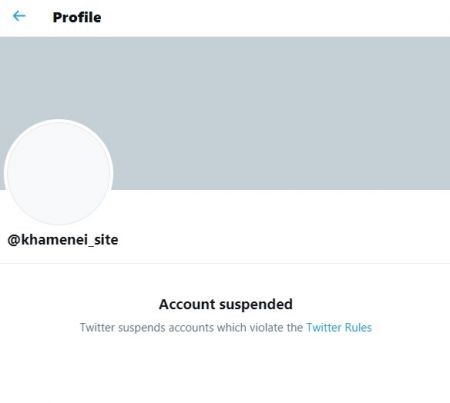
Task: Click the empty circular profile avatar
Action: click(x=59, y=172)
